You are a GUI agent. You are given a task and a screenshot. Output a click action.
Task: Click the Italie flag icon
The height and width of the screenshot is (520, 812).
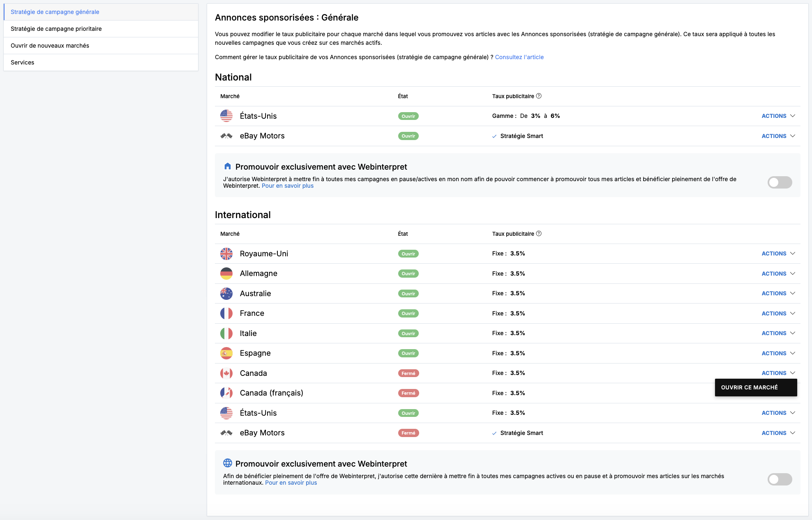[x=226, y=334]
